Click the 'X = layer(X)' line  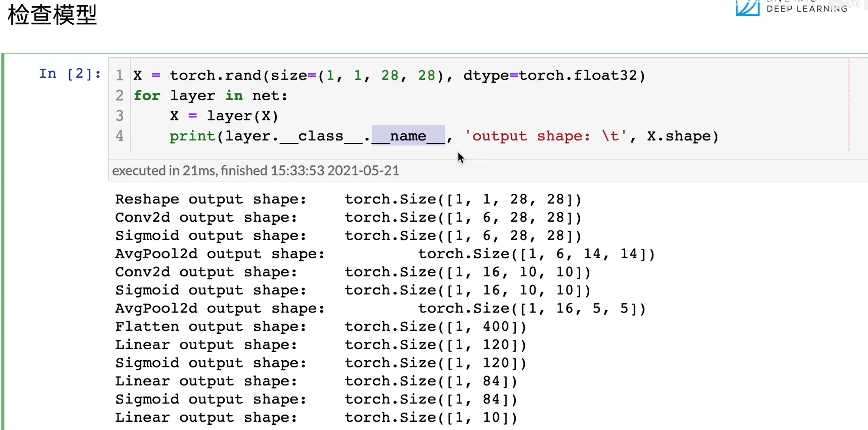pos(224,116)
